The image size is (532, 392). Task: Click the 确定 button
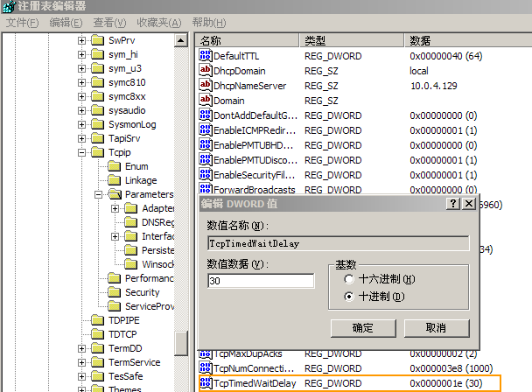(361, 327)
